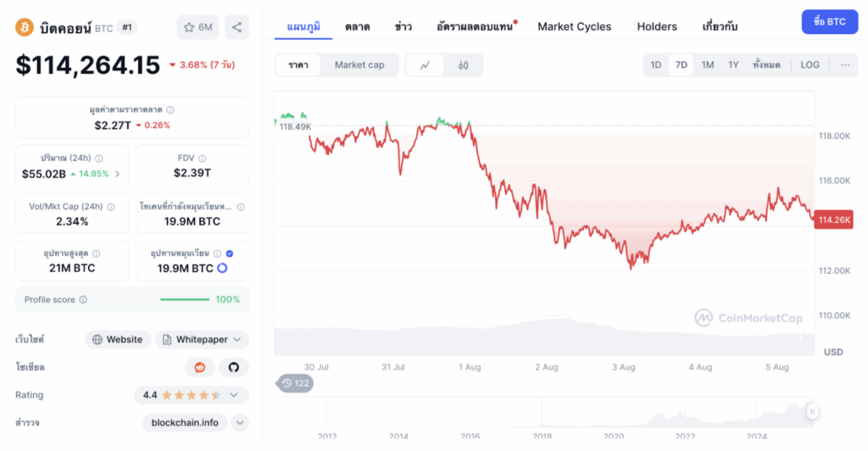Switch to the Holders tab
868x451 pixels.
tap(657, 26)
